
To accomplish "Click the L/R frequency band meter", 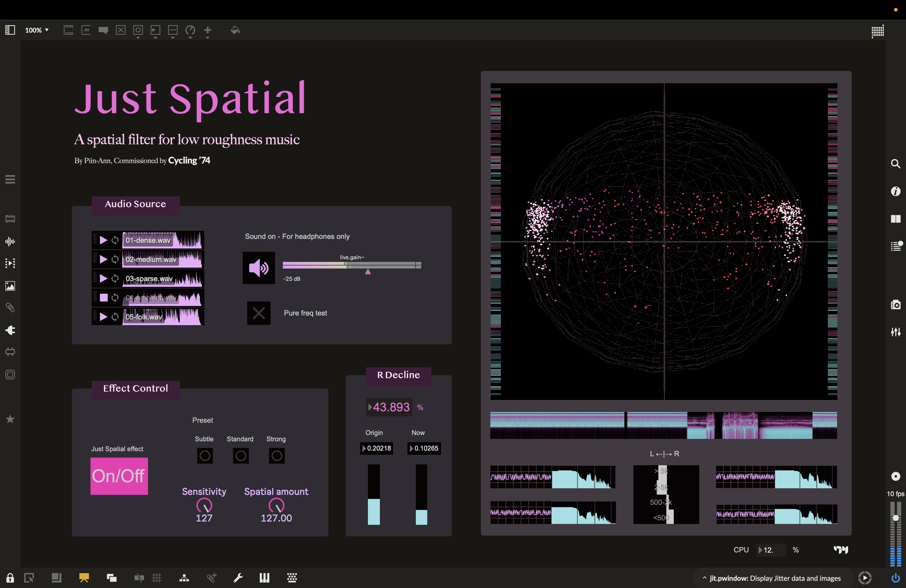I will (666, 494).
